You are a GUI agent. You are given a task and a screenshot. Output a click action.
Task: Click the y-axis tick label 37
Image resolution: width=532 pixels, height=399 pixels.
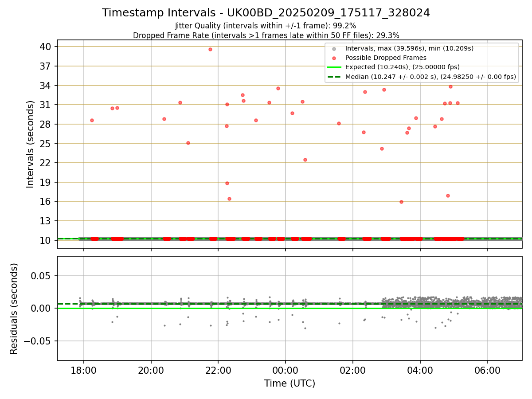point(45,66)
